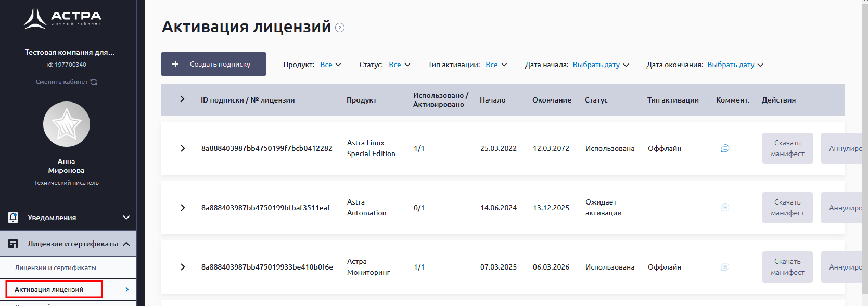Click the Астра logo in sidebar
The width and height of the screenshot is (868, 306).
pos(62,18)
